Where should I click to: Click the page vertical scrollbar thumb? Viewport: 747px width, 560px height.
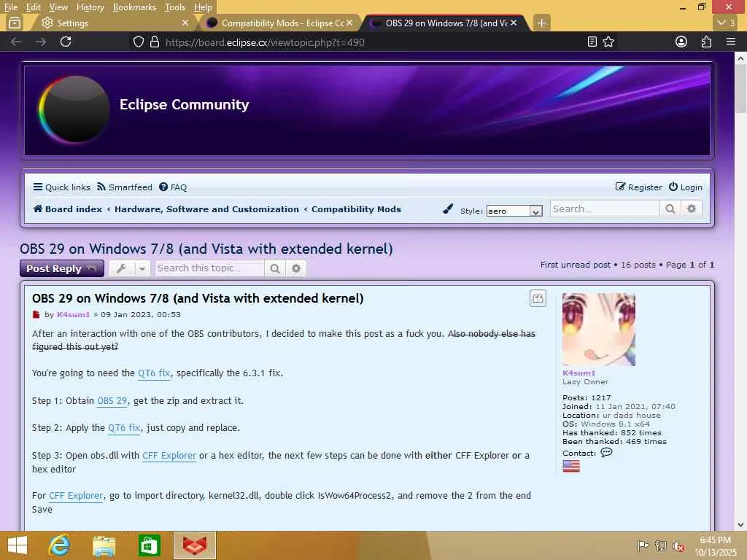(740, 89)
